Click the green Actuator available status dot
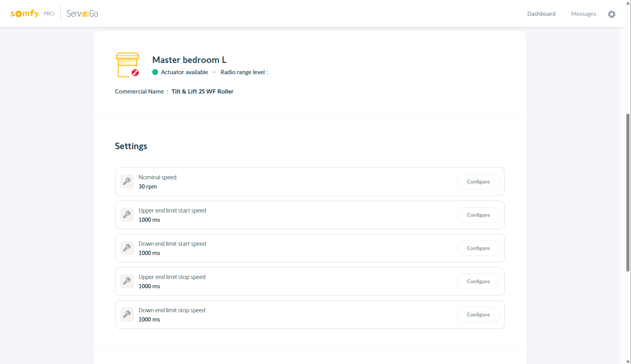Viewport: 631px width, 364px height. 155,72
